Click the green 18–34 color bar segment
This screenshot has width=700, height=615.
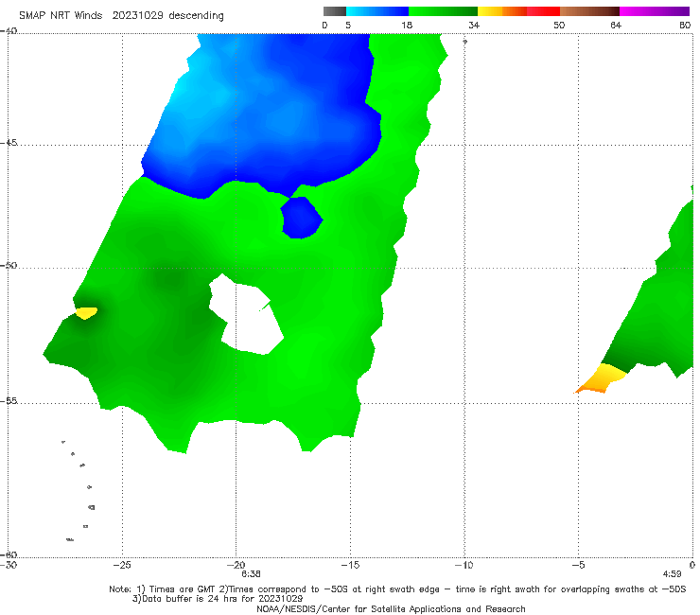443,11
